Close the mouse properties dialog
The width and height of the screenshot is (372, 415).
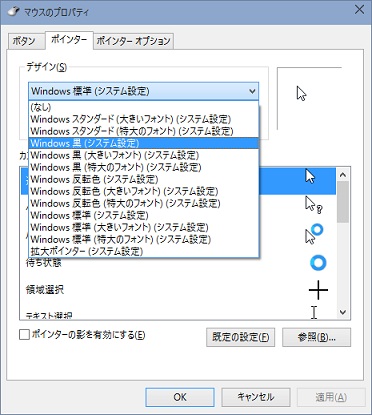click(x=359, y=10)
